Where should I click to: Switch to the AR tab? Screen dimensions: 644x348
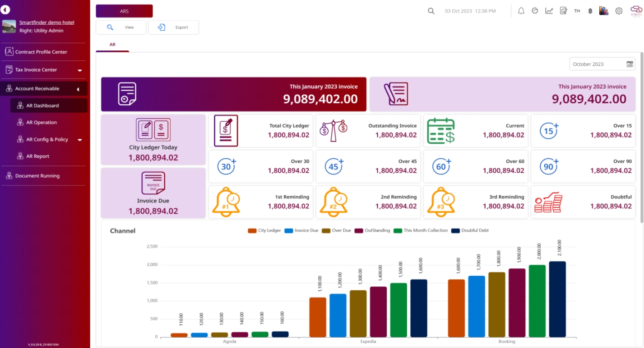[x=112, y=45]
